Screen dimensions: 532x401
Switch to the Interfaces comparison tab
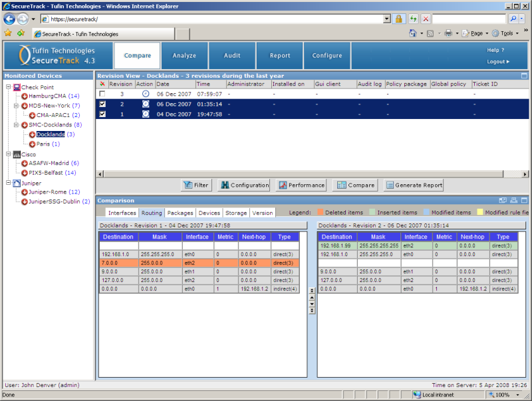tap(122, 213)
